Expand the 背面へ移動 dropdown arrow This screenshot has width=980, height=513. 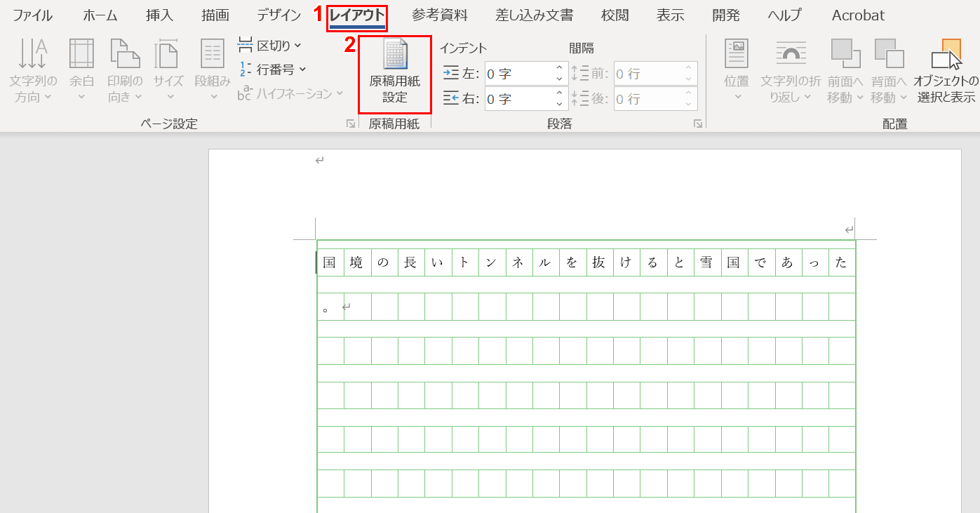point(902,97)
